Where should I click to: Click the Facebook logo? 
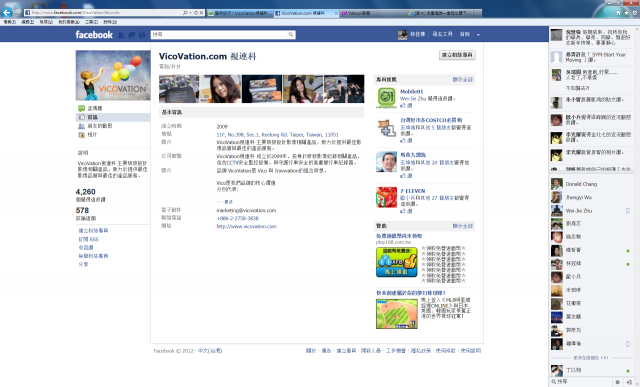(x=94, y=35)
